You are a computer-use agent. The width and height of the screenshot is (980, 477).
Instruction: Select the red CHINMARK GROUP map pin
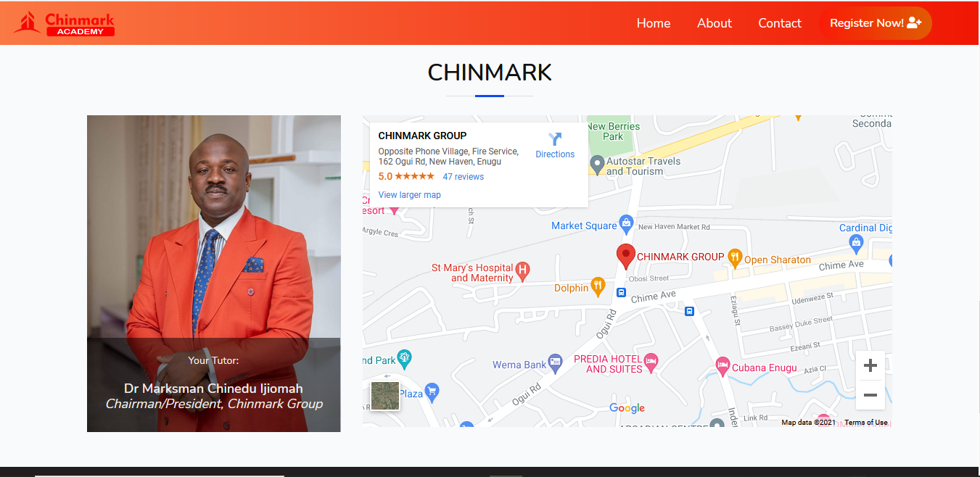pos(625,257)
